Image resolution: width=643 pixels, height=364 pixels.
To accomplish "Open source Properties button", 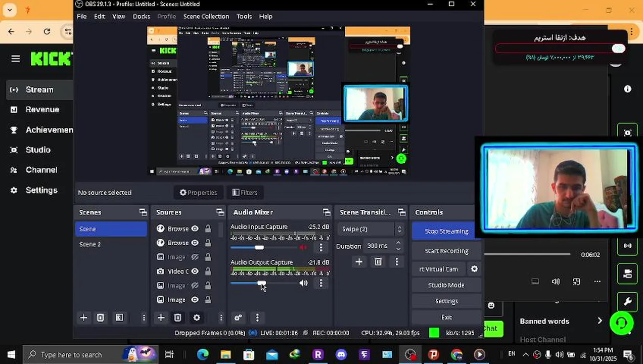I will [198, 193].
